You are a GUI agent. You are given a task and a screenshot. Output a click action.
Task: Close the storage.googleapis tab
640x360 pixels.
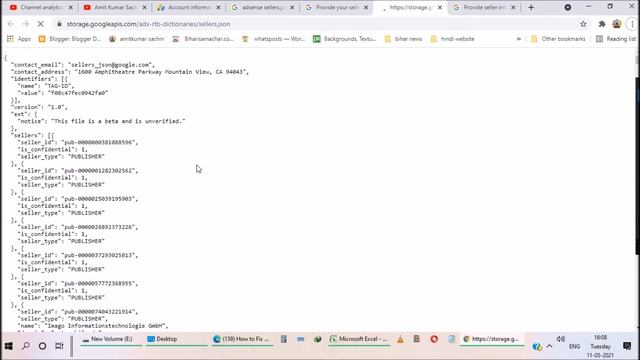point(440,7)
